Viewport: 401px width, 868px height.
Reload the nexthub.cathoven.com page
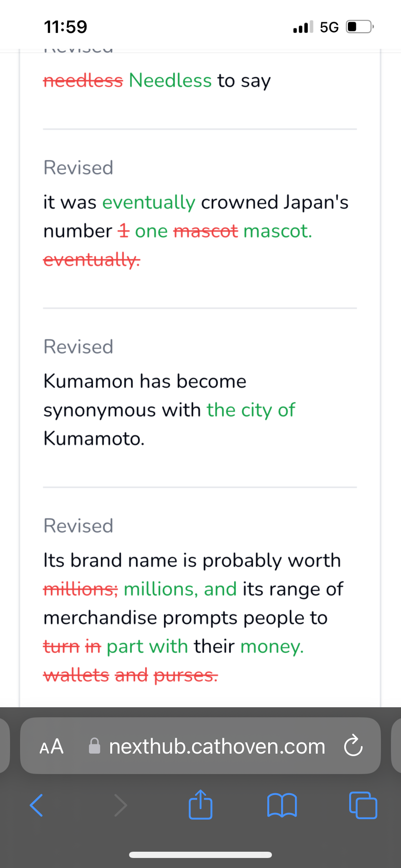click(x=353, y=746)
